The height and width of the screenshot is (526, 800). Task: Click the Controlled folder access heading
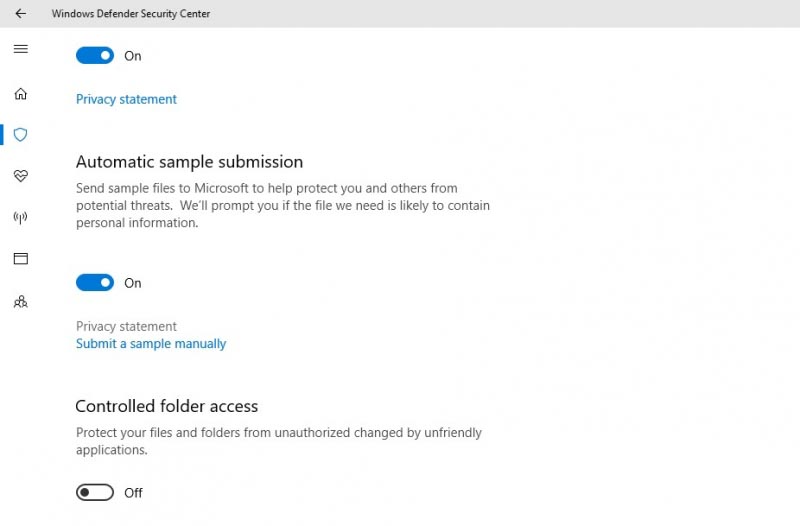coord(167,406)
